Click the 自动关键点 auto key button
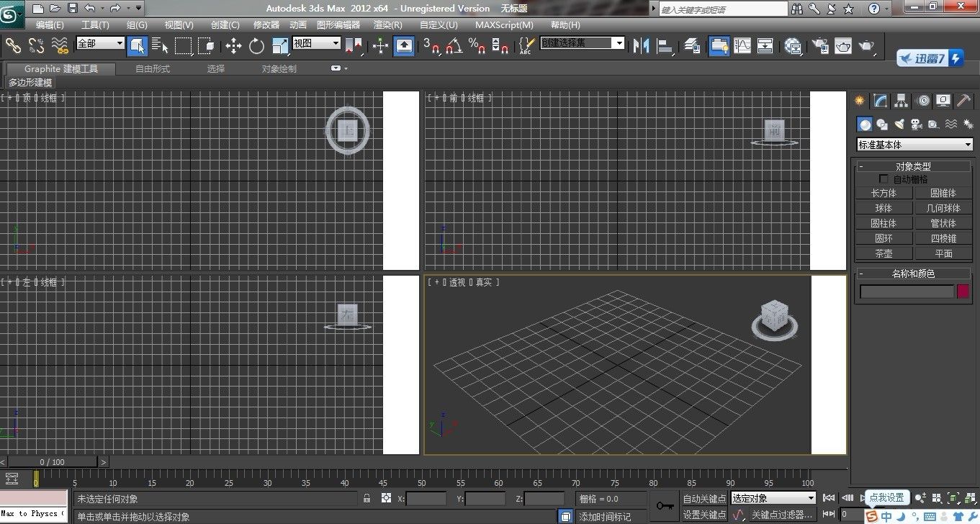The height and width of the screenshot is (524, 980). (x=704, y=498)
